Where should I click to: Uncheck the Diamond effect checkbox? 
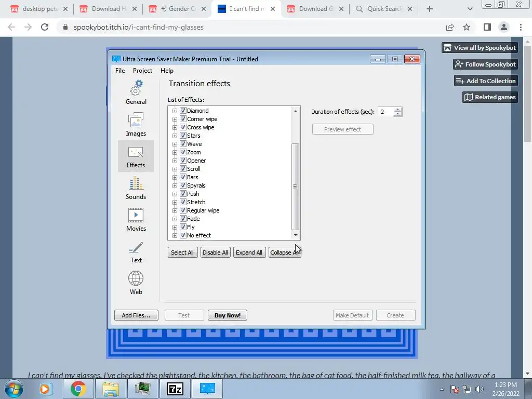(x=183, y=111)
